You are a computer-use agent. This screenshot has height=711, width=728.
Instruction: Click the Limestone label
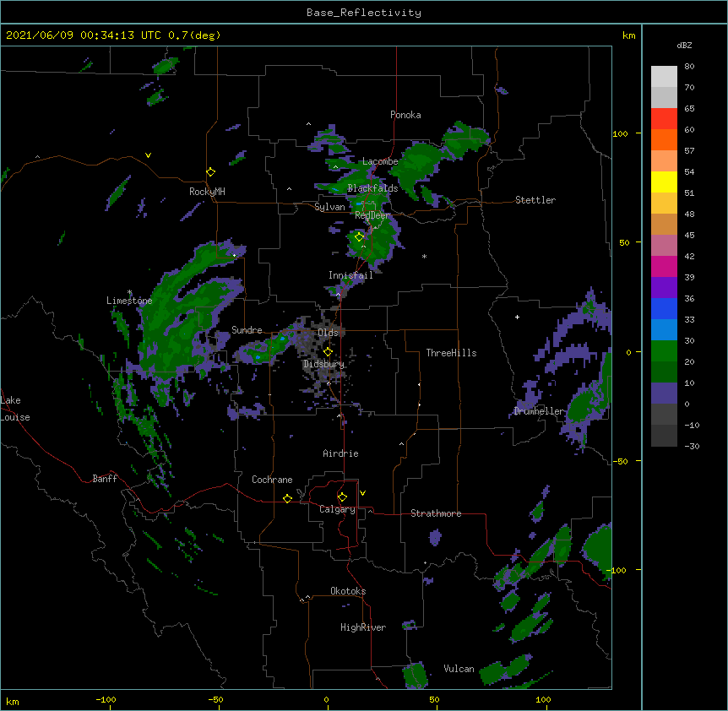[x=129, y=301]
